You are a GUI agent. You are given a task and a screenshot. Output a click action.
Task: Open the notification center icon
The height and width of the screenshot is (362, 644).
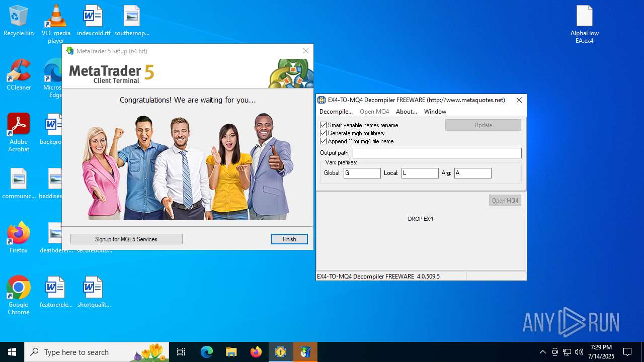click(x=627, y=352)
